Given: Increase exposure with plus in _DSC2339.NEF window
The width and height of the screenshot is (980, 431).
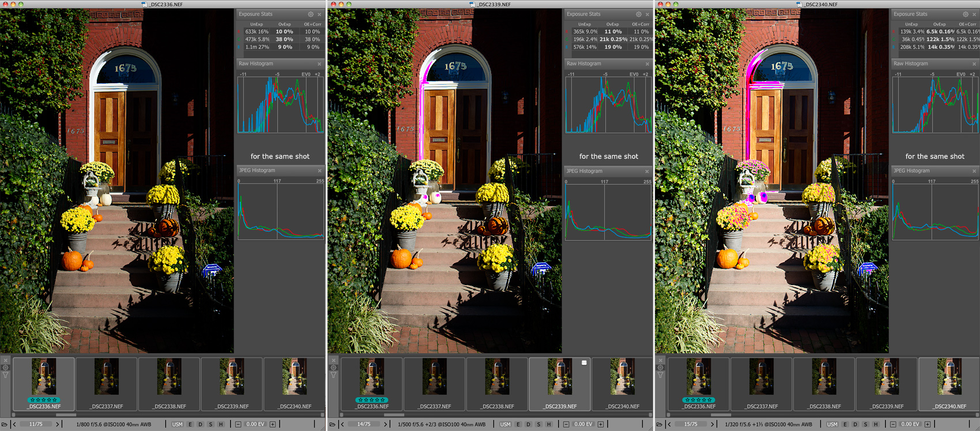Looking at the screenshot, I should (600, 424).
